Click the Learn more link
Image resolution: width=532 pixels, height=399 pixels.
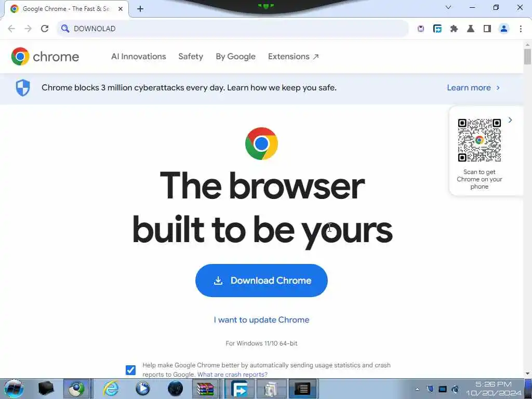(469, 87)
